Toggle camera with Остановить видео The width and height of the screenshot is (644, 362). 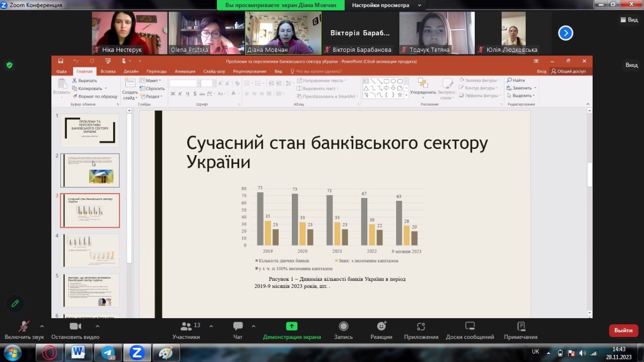[x=75, y=330]
